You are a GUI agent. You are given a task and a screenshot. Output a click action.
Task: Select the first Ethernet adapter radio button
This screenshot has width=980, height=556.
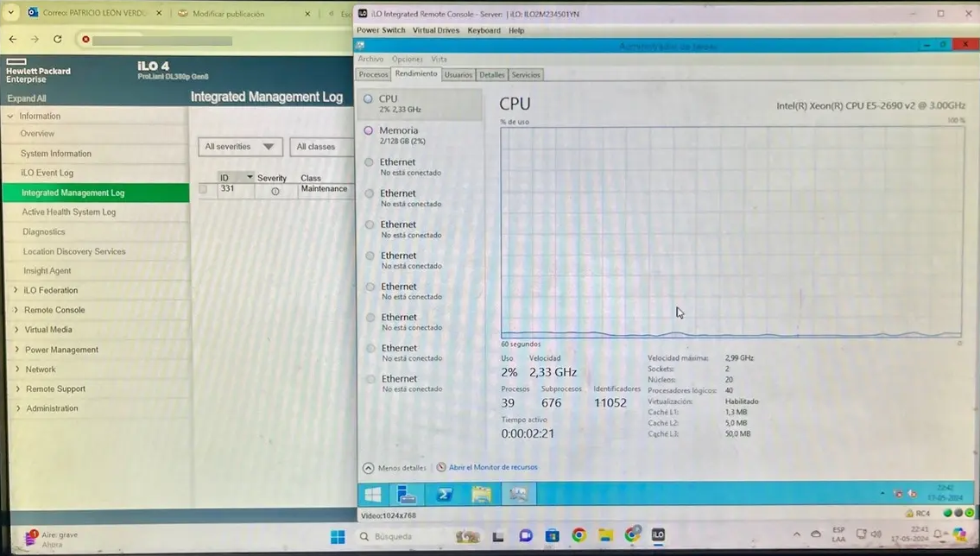369,161
